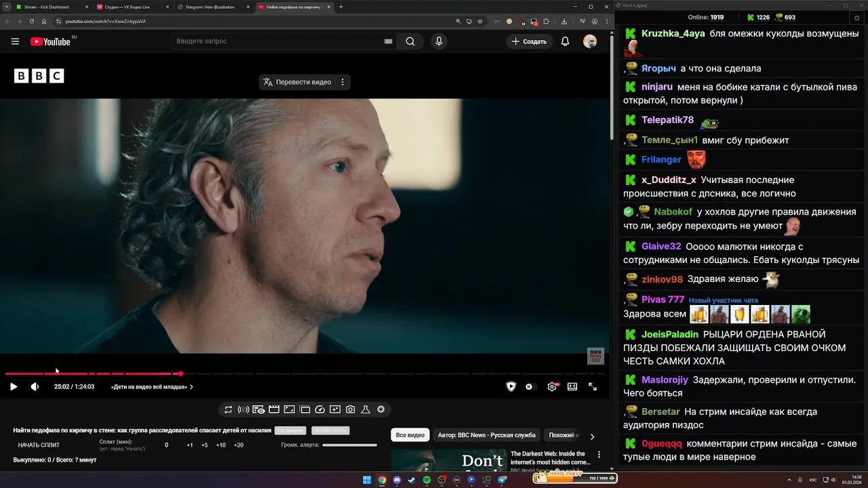Click Перевести видео translate button
The height and width of the screenshot is (488, 868).
click(297, 82)
